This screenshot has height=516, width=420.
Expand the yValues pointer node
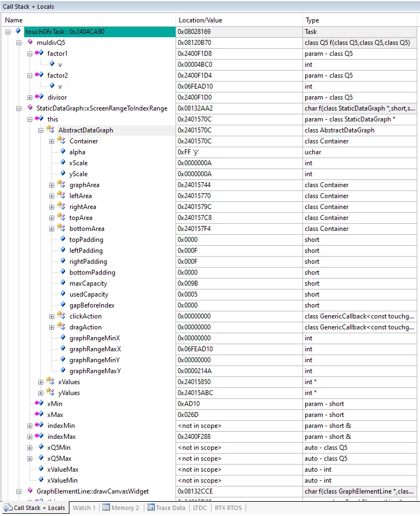pyautogui.click(x=40, y=393)
